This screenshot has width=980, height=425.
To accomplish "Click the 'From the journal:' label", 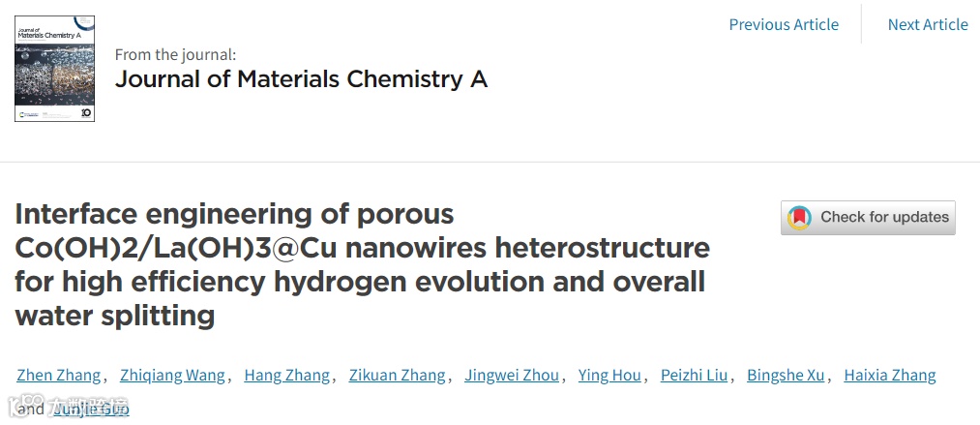I will pos(176,54).
